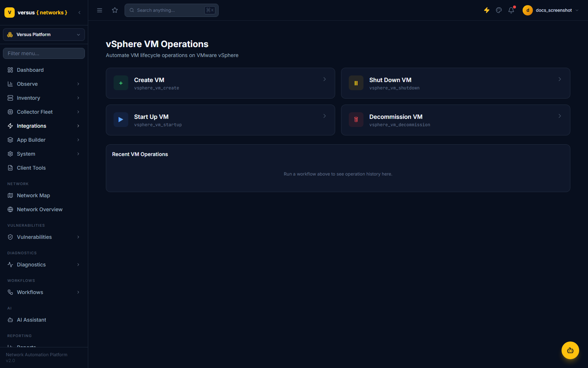This screenshot has height=368, width=588.
Task: Open the Vulnerabilities menu item
Action: click(x=44, y=237)
